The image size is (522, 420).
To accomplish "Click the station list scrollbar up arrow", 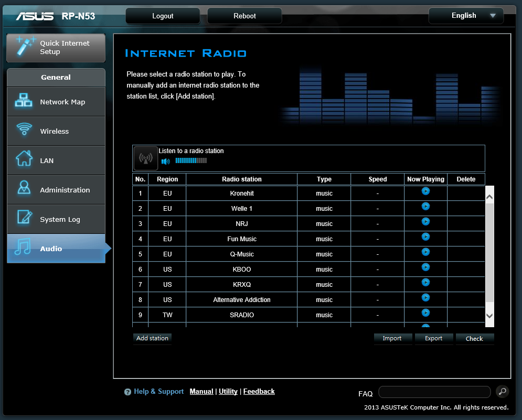I will click(x=489, y=197).
